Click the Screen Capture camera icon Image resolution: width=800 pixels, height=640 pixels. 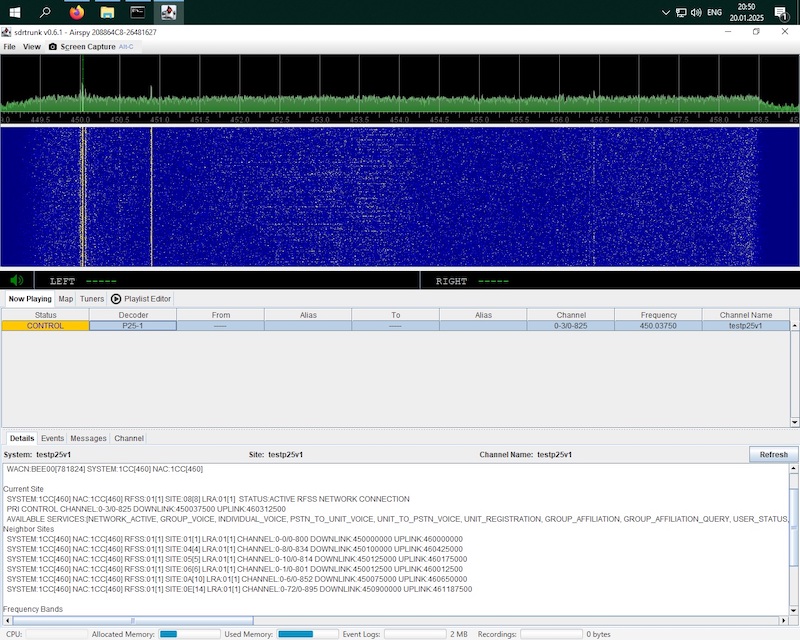point(53,47)
